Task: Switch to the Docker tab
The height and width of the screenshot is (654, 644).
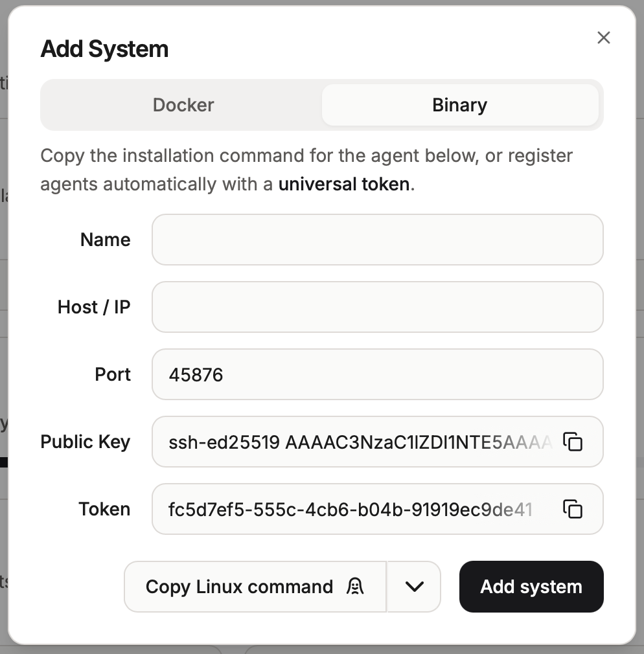Action: pos(183,105)
